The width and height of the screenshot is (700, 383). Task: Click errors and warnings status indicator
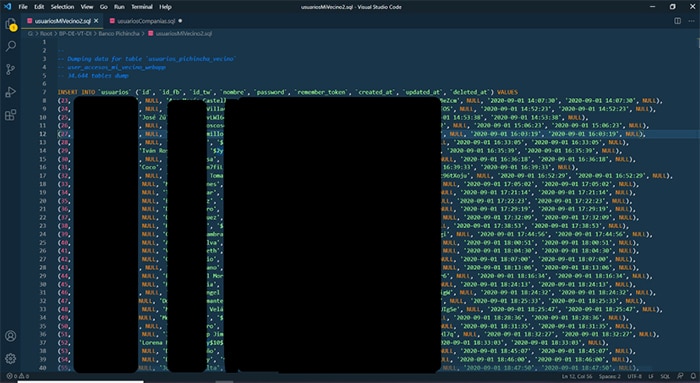17,376
